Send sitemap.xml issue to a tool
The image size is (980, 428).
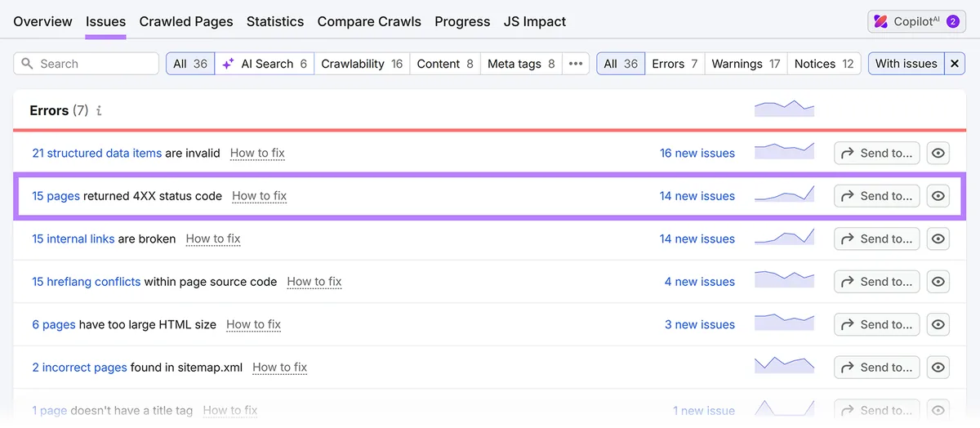877,368
